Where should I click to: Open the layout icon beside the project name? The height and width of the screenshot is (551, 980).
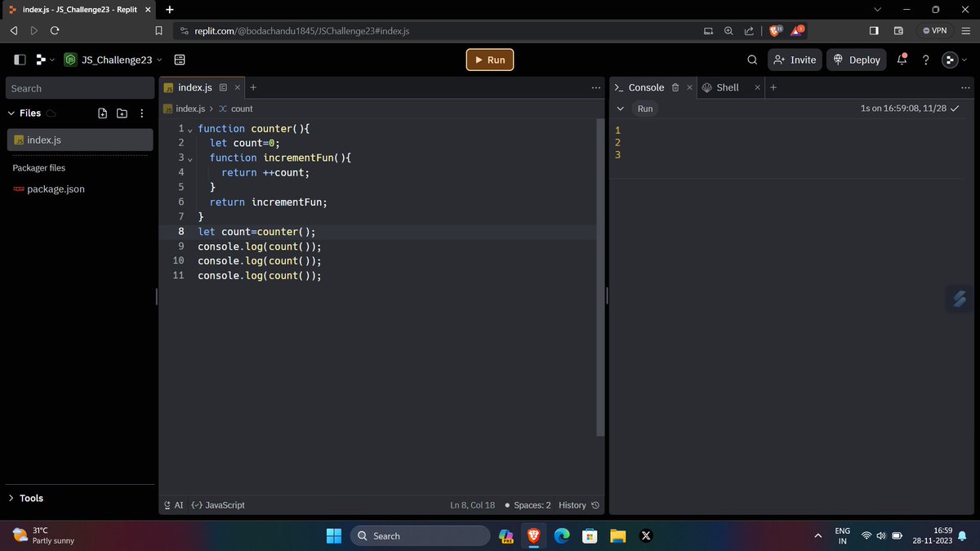pos(180,60)
